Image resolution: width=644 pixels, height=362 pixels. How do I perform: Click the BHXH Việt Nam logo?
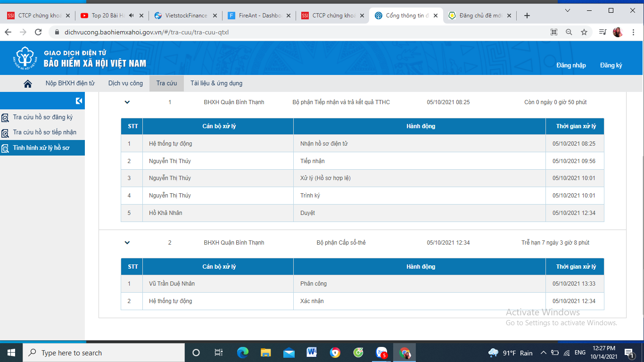coord(26,58)
